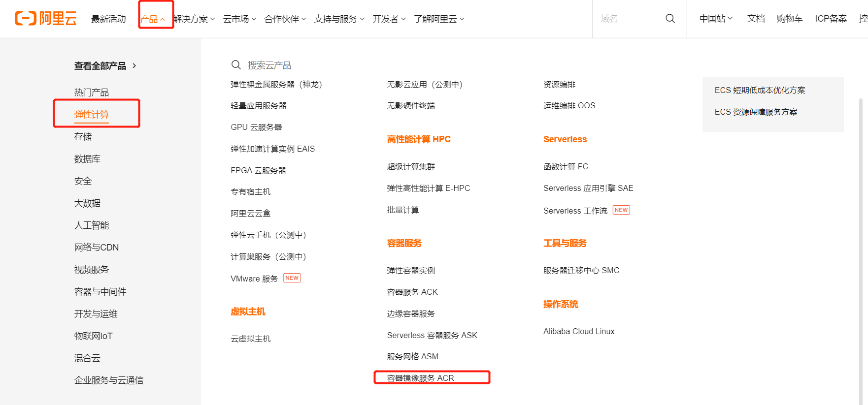Open 弹性高性能计算 E-HPC link
868x405 pixels.
coord(429,188)
